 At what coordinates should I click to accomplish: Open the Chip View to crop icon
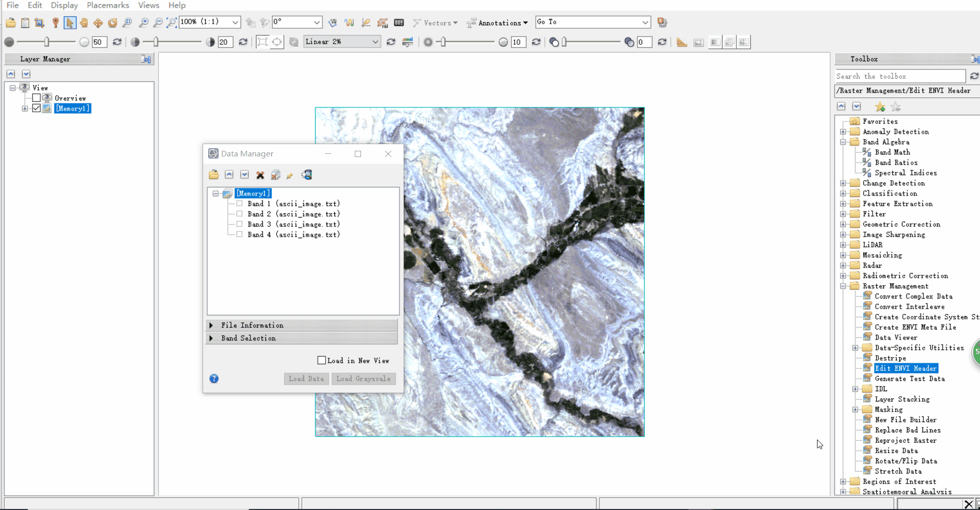click(40, 23)
